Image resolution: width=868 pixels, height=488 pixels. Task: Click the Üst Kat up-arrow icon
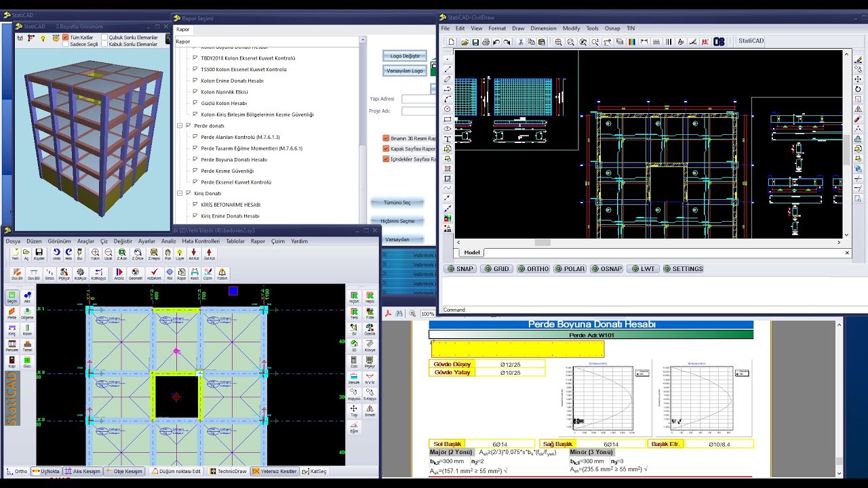pyautogui.click(x=209, y=254)
